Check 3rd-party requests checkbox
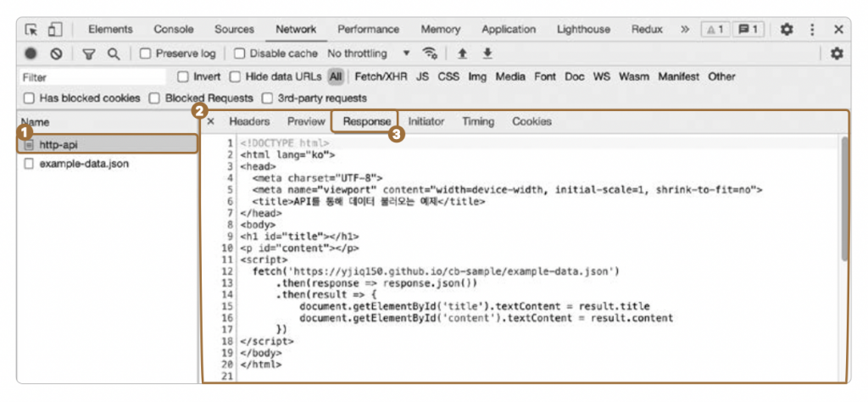 pyautogui.click(x=267, y=98)
